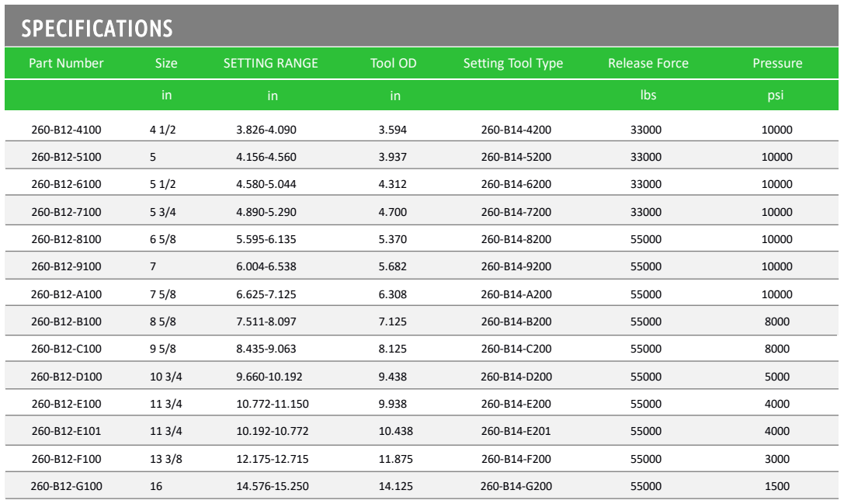Select the Part Number column header
The width and height of the screenshot is (844, 504).
[x=66, y=63]
